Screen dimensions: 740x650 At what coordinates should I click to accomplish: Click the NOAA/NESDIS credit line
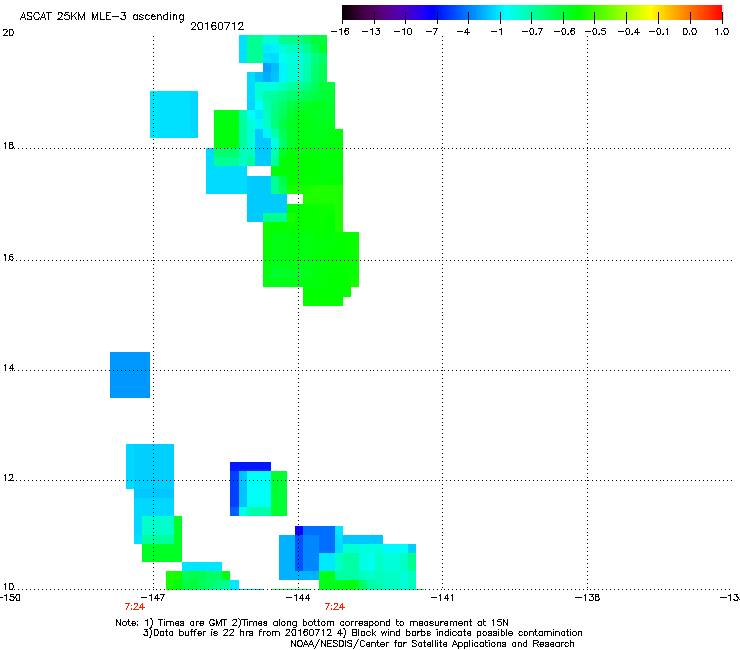tap(432, 644)
